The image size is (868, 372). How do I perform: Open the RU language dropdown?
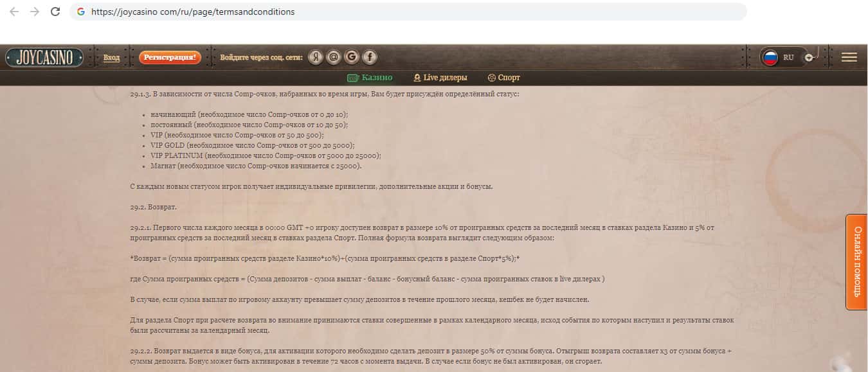coord(789,57)
